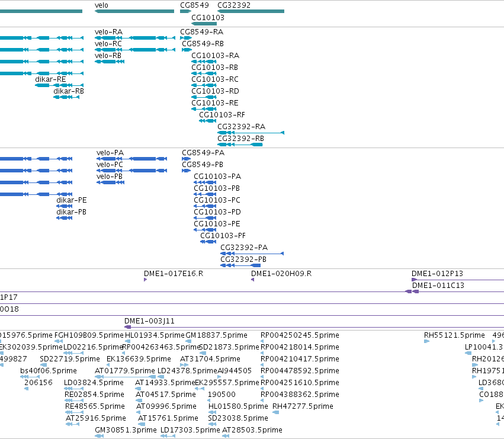Click the CG8549-RA transcript label
504x439 pixels.
click(201, 32)
